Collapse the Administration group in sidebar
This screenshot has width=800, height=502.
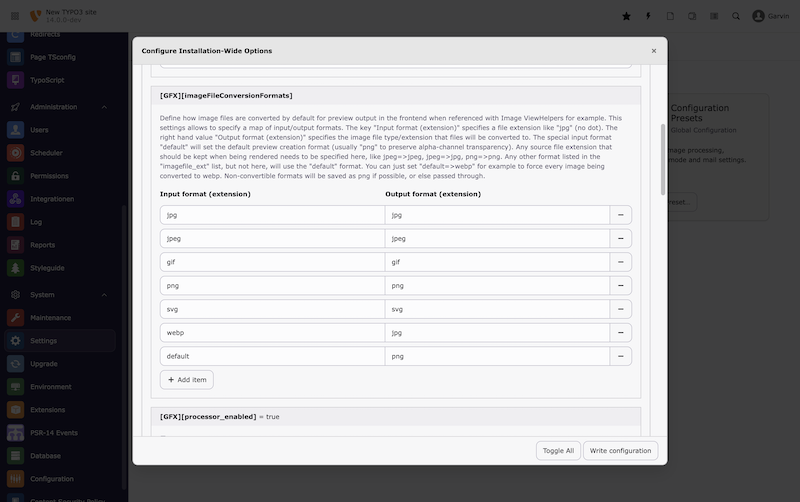tap(104, 107)
